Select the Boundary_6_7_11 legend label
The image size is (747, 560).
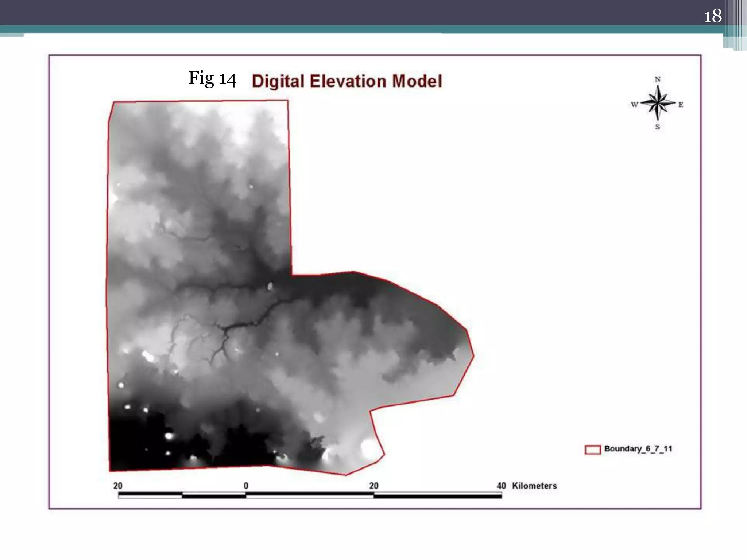pos(638,449)
